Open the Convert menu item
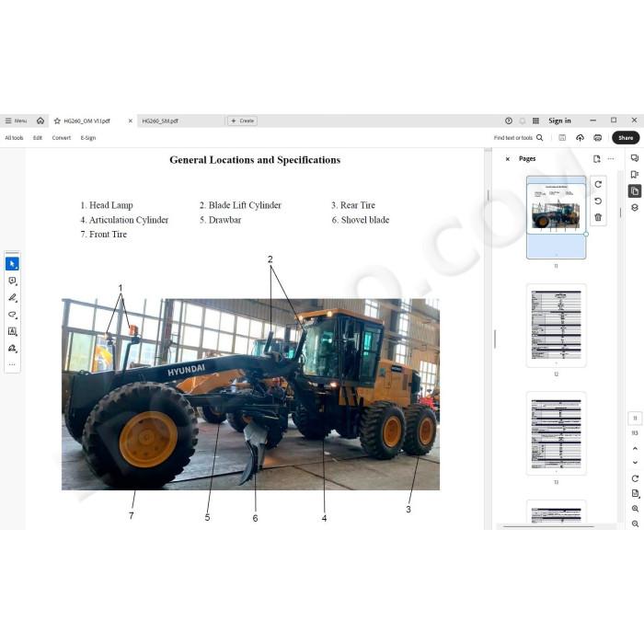 point(62,138)
